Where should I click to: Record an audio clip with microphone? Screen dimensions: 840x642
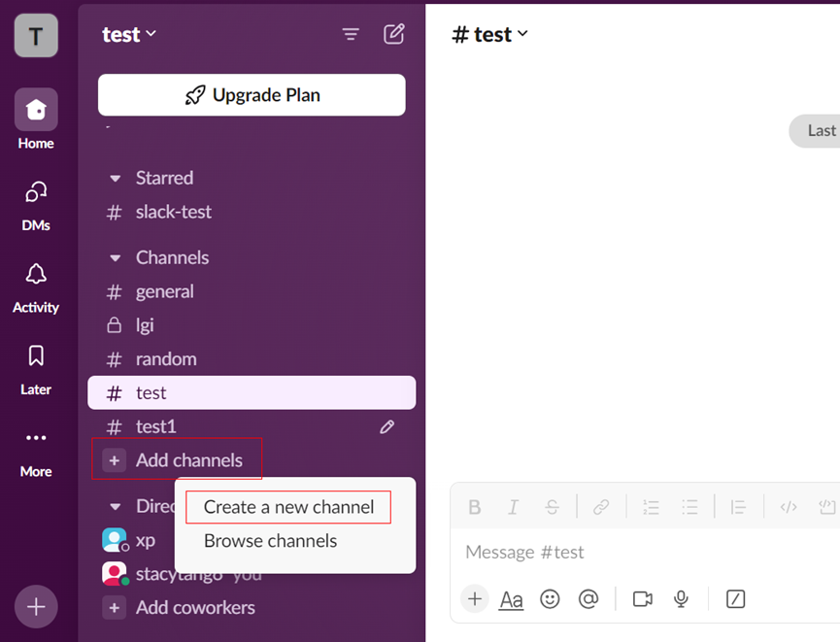tap(681, 598)
